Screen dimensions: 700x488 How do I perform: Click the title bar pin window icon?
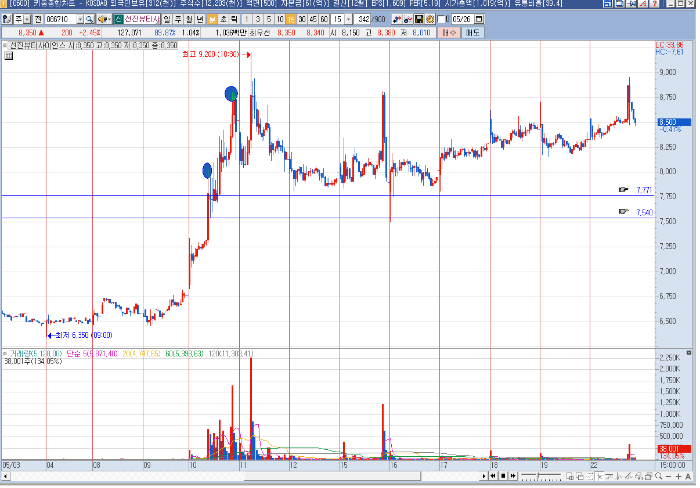(x=631, y=4)
